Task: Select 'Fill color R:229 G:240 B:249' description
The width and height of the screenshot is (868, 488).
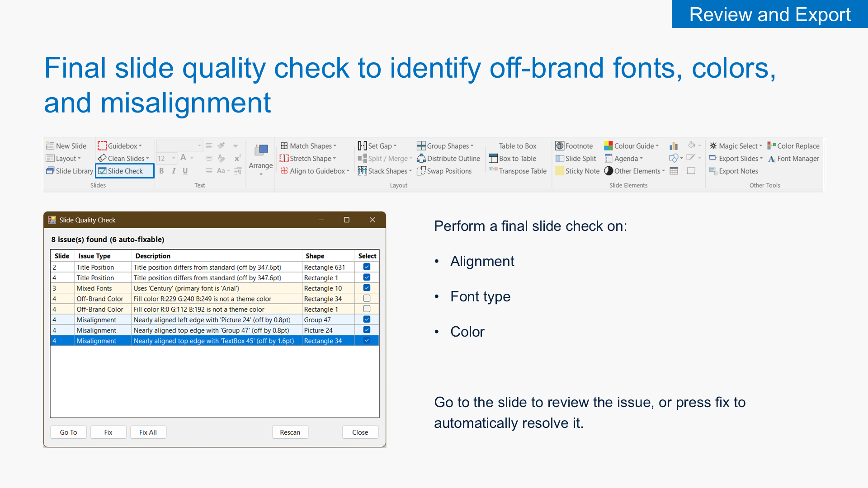Action: (x=202, y=298)
